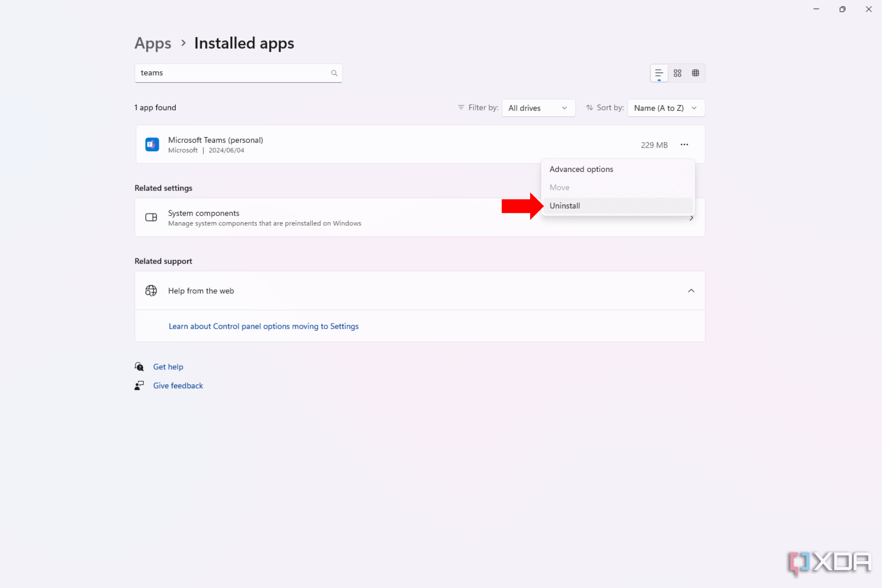882x588 pixels.
Task: Click the Give feedback icon
Action: pos(139,385)
